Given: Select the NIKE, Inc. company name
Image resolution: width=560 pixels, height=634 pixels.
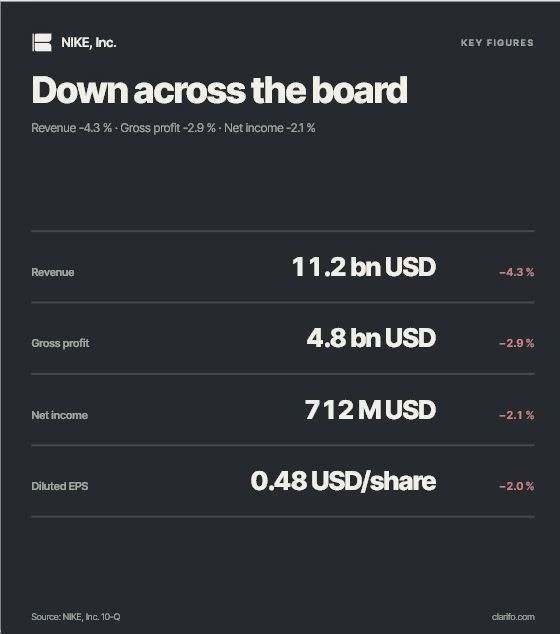Looking at the screenshot, I should tap(89, 42).
